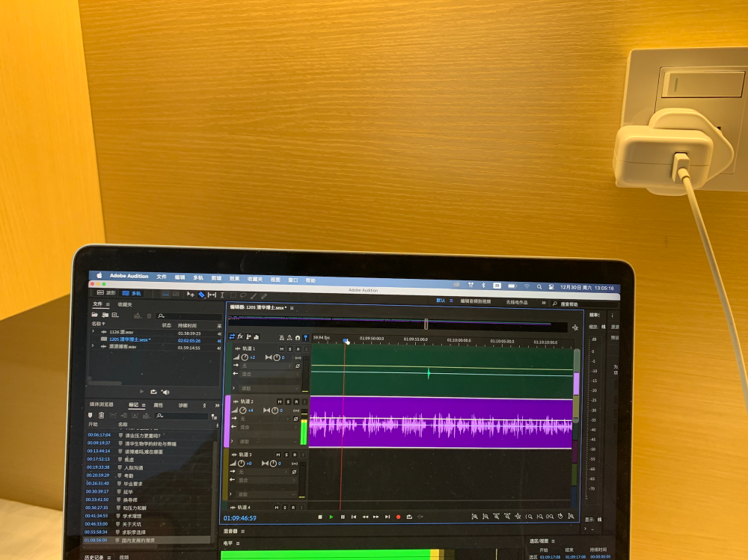Click the Inputs/Outputs arrows icon in editor

pos(232,336)
